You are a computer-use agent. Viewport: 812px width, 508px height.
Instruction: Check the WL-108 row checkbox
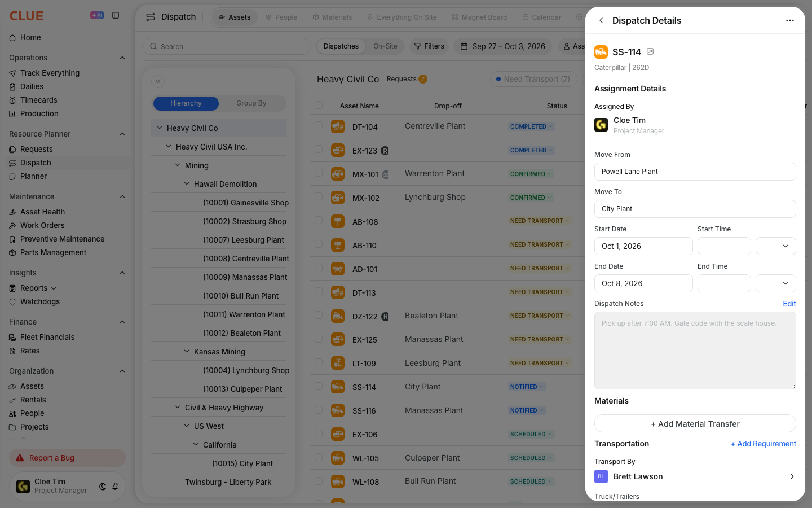tap(319, 481)
